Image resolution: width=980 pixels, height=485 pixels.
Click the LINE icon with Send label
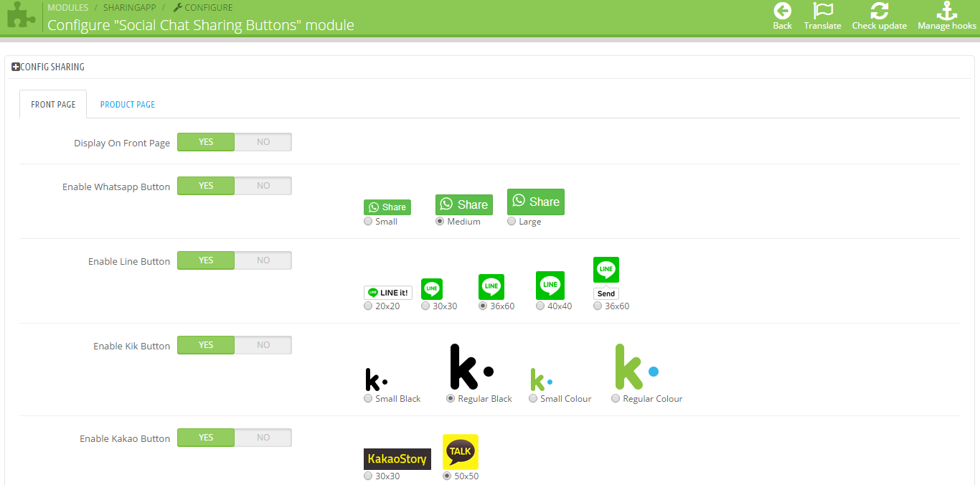(x=606, y=278)
